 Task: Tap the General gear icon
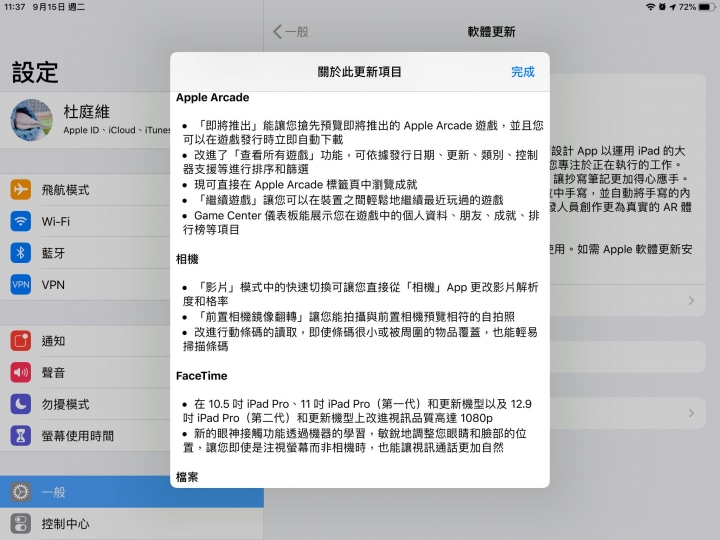21,492
